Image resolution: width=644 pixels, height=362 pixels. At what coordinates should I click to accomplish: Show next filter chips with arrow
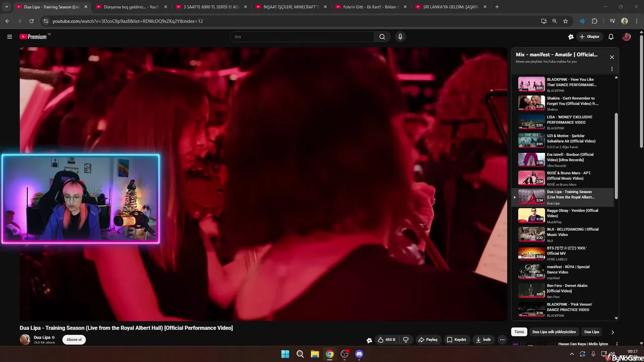point(612,332)
